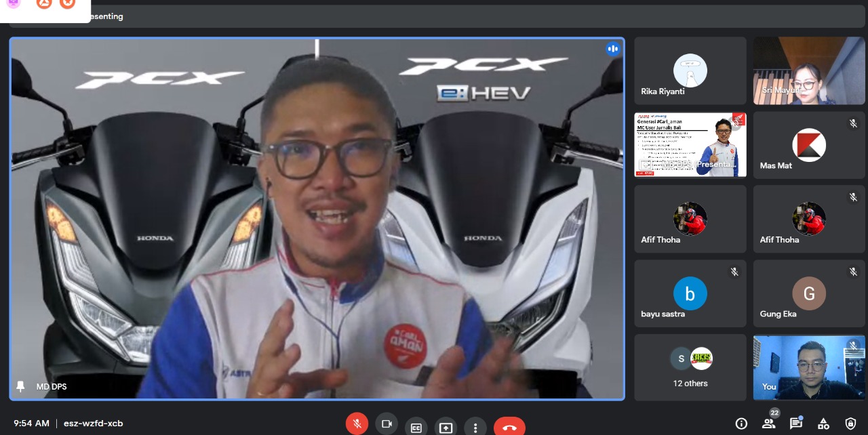Unpin the MD DPS main video tile
The image size is (868, 435).
tap(20, 386)
